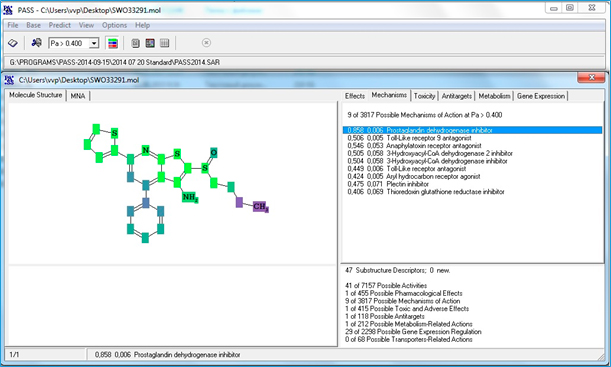The height and width of the screenshot is (367, 611).
Task: Open Pa > 0.400 threshold dropdown
Action: click(x=94, y=43)
